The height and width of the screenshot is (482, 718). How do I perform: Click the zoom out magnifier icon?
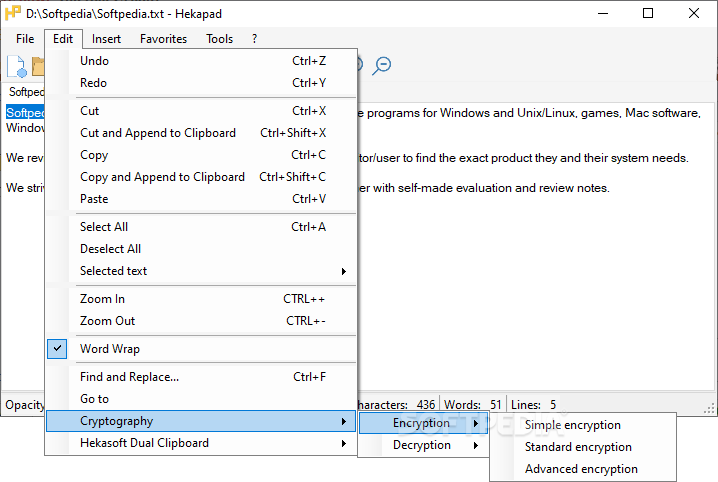pyautogui.click(x=381, y=65)
